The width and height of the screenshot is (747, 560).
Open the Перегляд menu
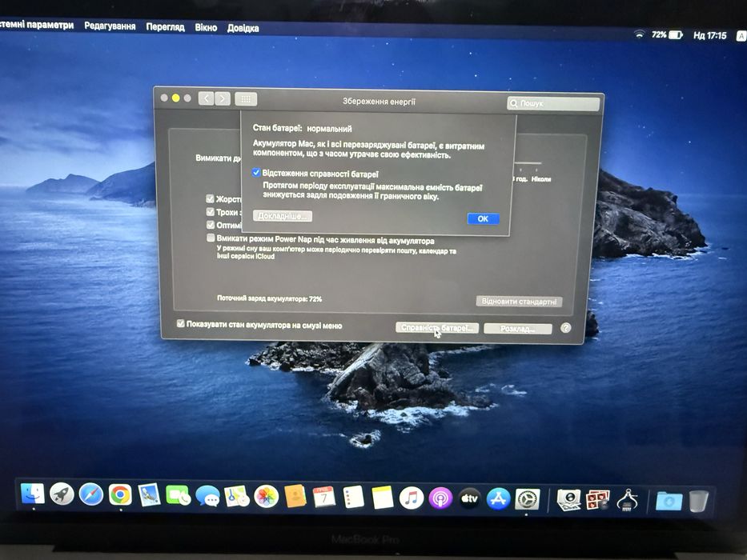[x=165, y=26]
